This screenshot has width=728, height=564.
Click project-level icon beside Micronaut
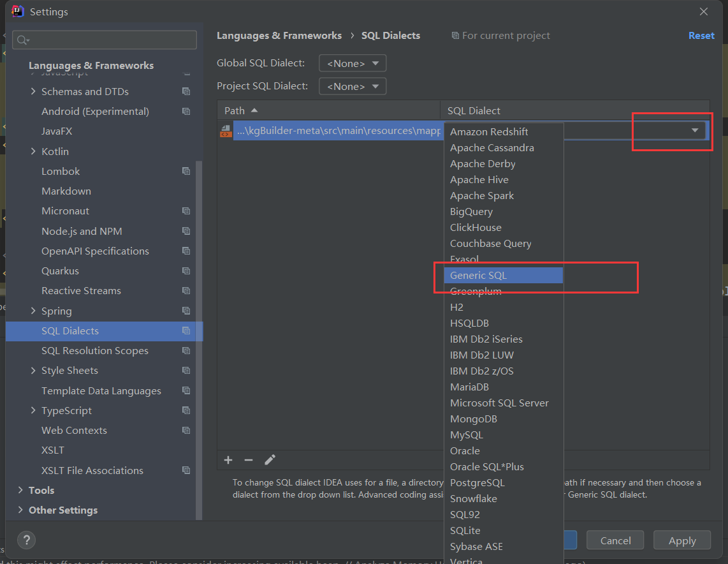[186, 211]
